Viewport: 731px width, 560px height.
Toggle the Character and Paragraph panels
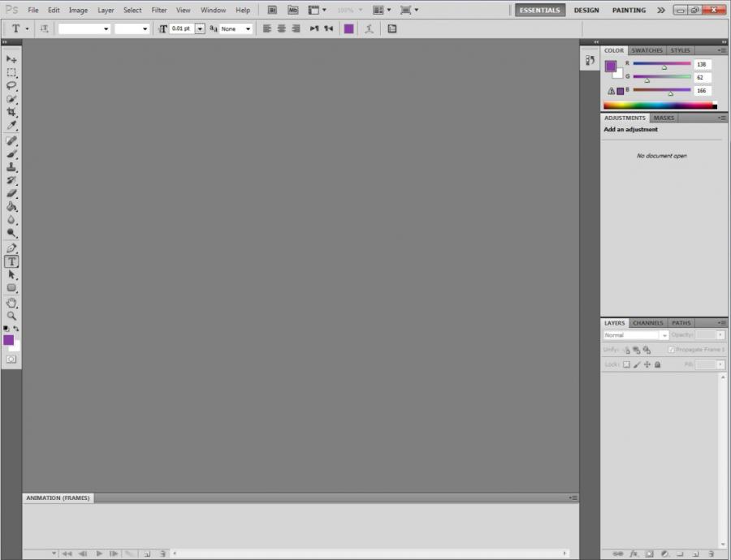(392, 29)
